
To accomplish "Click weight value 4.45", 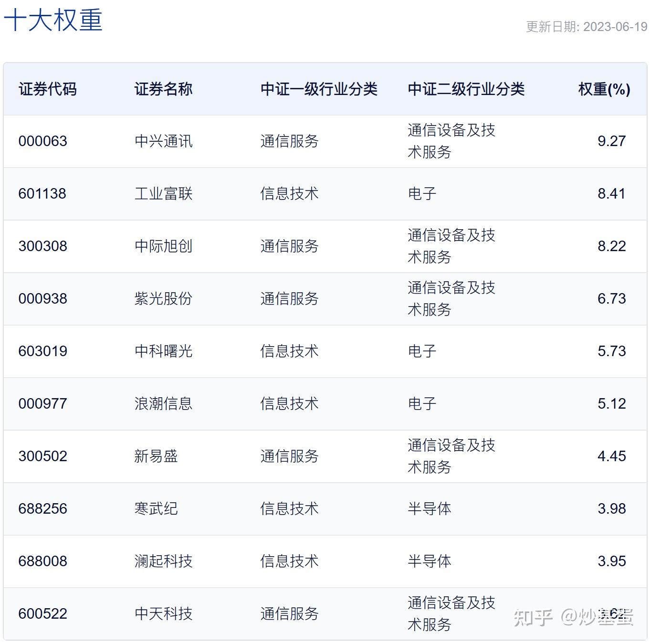I will tap(611, 456).
